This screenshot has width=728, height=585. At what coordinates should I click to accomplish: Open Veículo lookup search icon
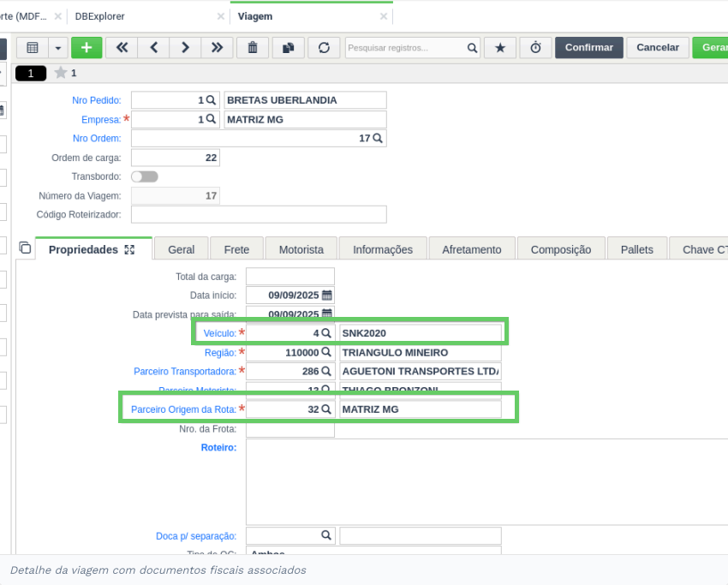(326, 333)
